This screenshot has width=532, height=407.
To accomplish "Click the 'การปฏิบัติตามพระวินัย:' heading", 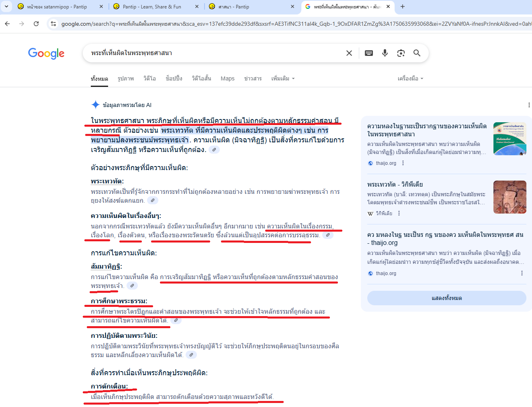I will [x=124, y=335].
